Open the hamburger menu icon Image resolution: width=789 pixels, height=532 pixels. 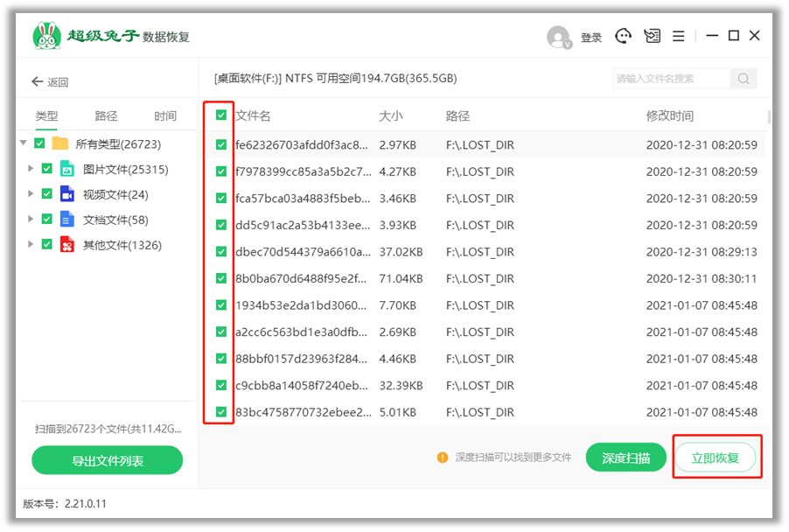pyautogui.click(x=678, y=36)
